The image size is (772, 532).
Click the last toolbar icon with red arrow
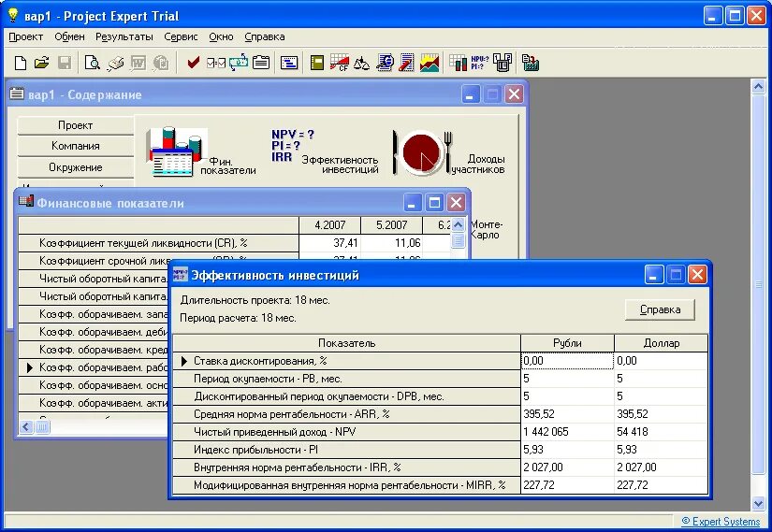pyautogui.click(x=531, y=63)
